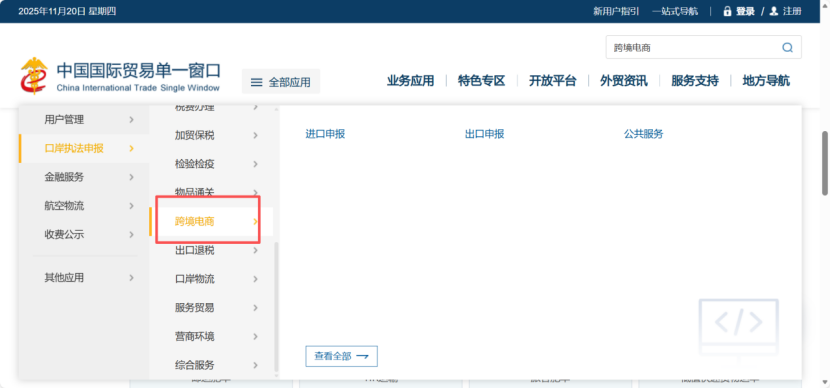Click the search magnifier icon

787,48
